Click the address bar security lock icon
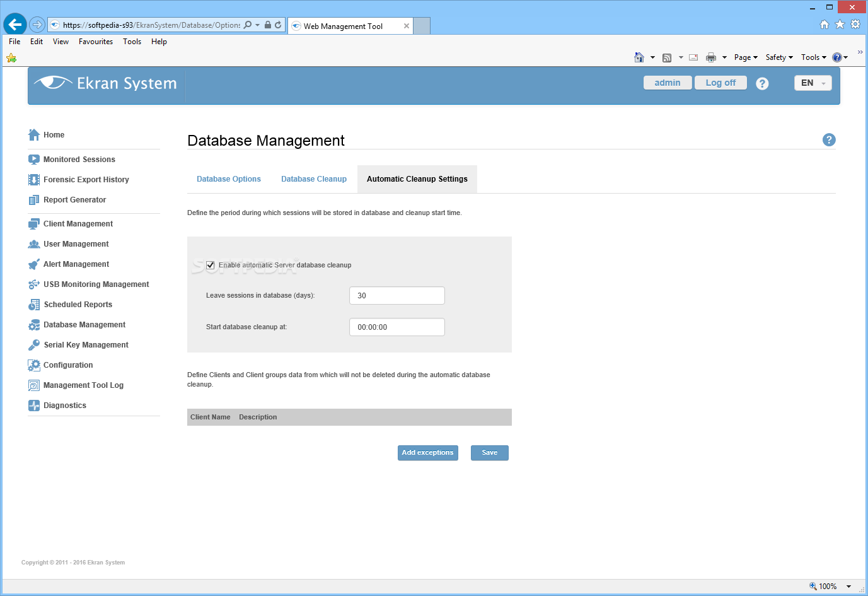The height and width of the screenshot is (596, 868). (268, 25)
